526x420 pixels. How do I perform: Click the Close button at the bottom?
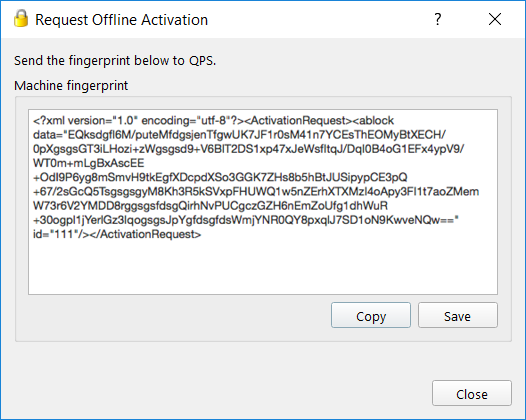point(472,393)
